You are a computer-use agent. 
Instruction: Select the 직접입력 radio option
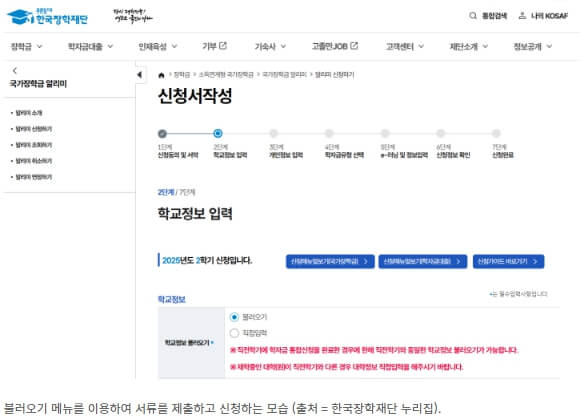click(234, 333)
